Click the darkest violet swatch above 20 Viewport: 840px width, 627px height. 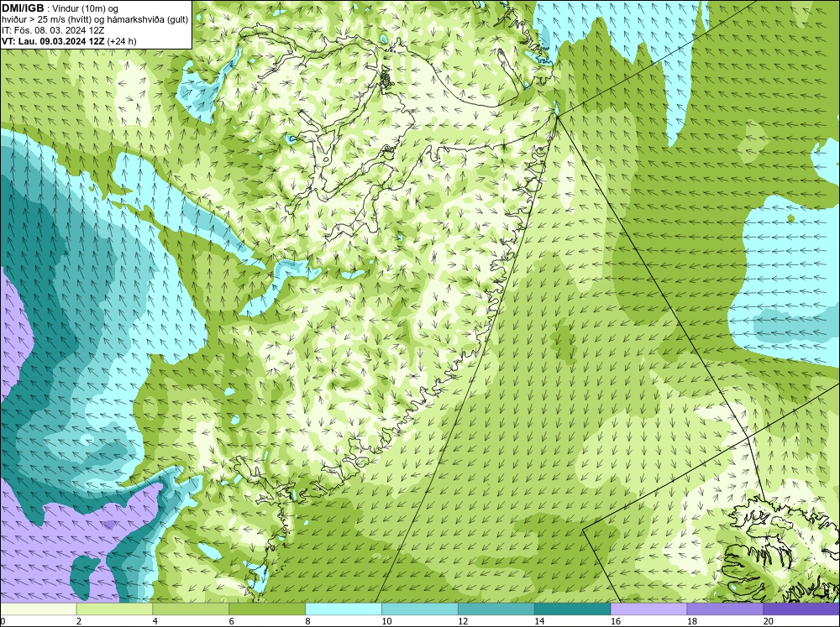801,609
